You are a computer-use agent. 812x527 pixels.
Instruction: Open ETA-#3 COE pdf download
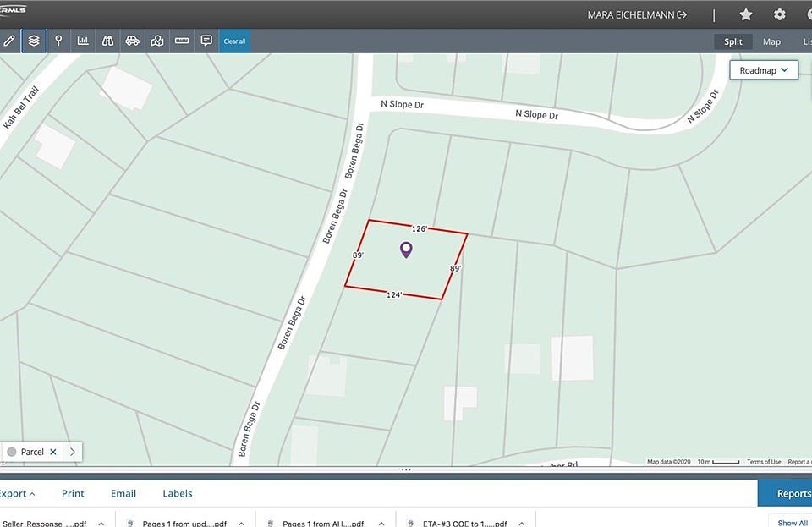pyautogui.click(x=464, y=523)
